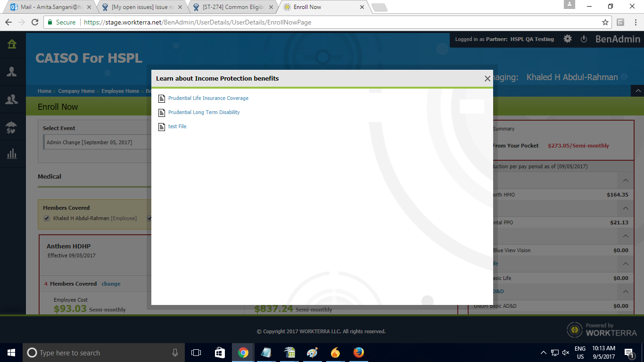
Task: Open Chrome menu three dots
Action: pyautogui.click(x=635, y=22)
